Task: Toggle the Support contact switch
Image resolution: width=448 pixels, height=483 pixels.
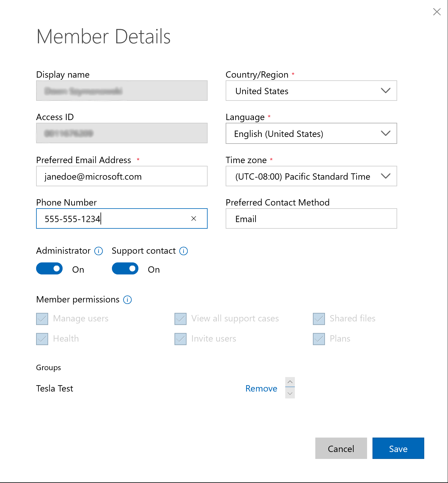Action: coord(125,268)
